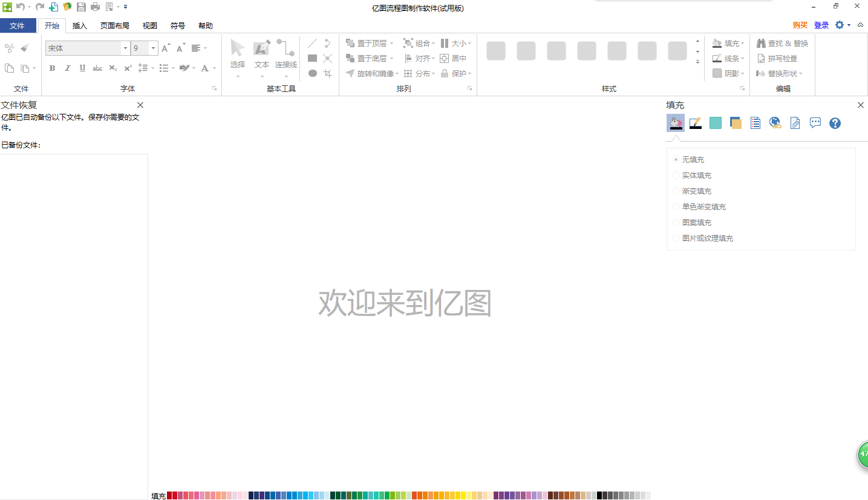This screenshot has height=500, width=868.
Task: Click the attachment icon in fill panel
Action: [795, 123]
